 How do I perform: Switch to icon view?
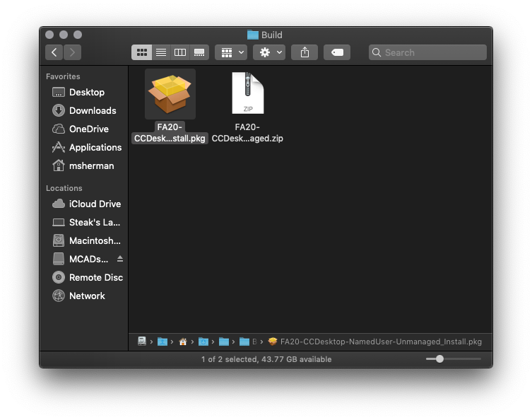(142, 52)
